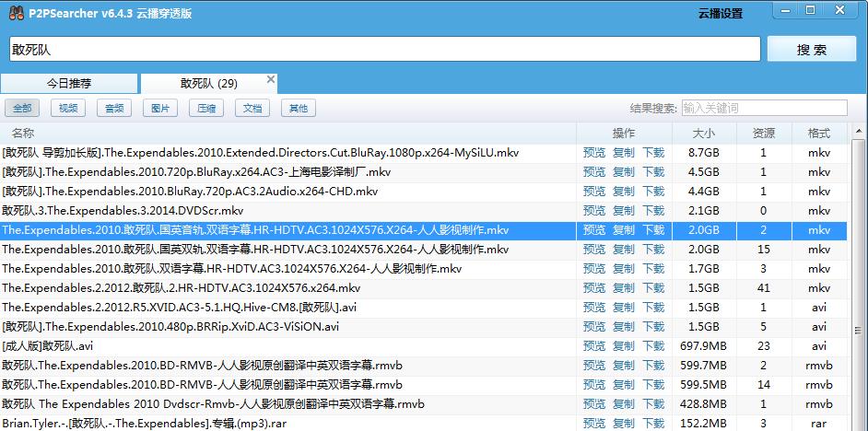Select the Expendables.2.2012 HR-HDTV x264.mkv row
This screenshot has height=431, width=868.
pos(181,288)
